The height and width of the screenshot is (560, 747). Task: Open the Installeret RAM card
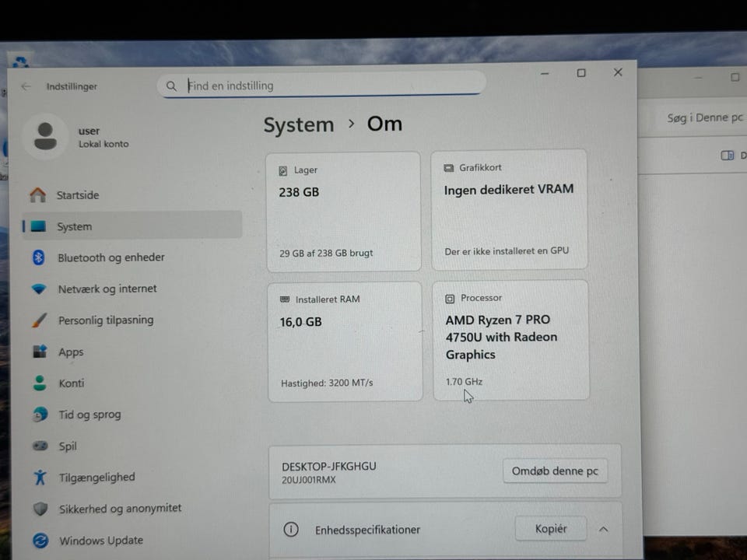tap(345, 342)
